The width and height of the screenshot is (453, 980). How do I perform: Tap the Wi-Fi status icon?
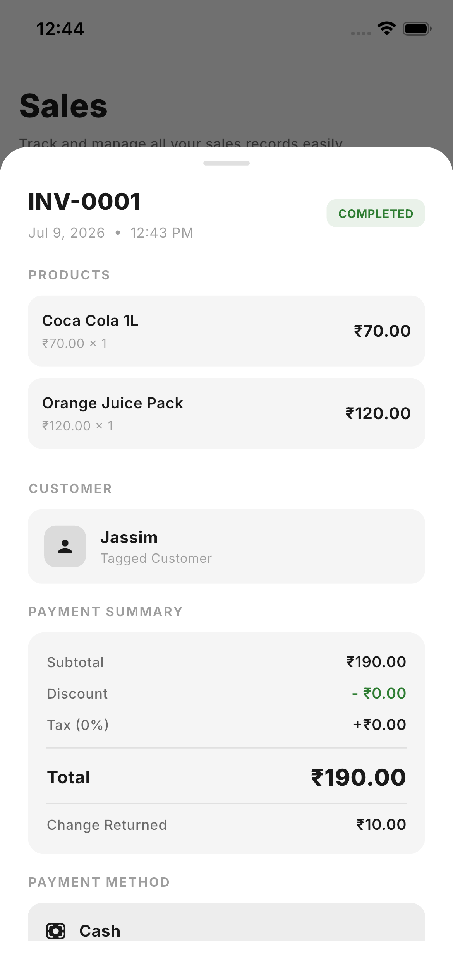point(386,28)
